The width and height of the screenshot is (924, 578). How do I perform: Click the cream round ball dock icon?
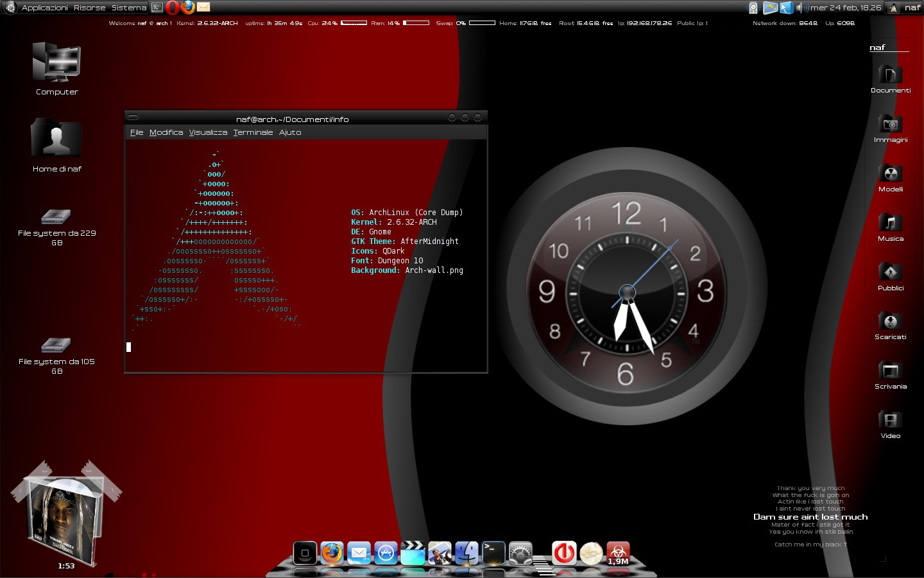click(591, 553)
